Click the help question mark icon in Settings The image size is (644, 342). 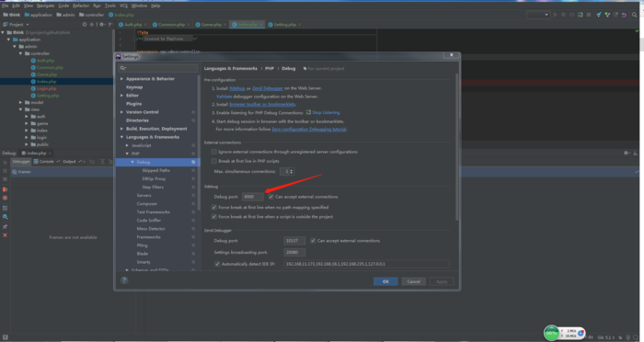click(124, 280)
